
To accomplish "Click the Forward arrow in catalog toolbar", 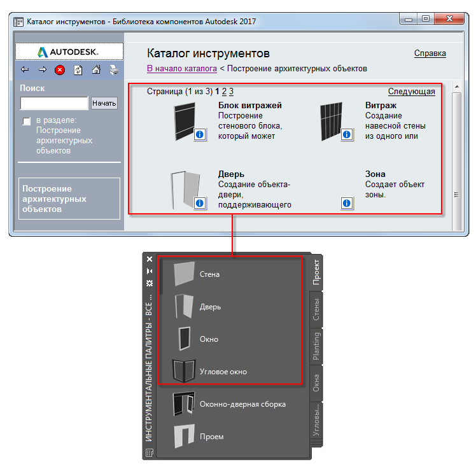I will (x=43, y=70).
